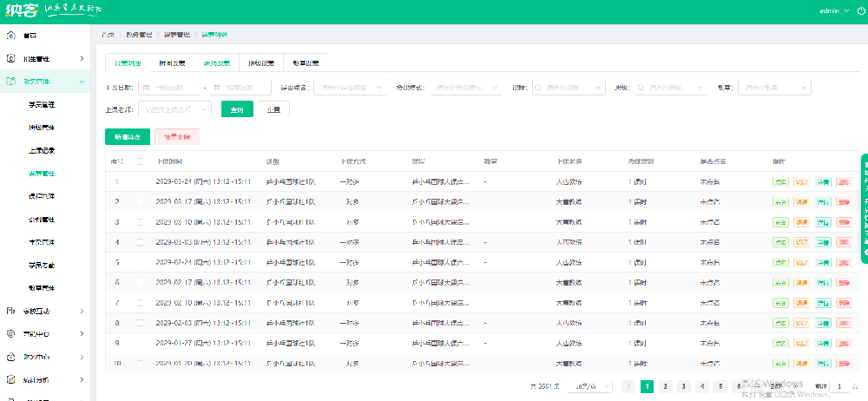Click the search icon in 课程 filter
868x401 pixels.
click(537, 87)
